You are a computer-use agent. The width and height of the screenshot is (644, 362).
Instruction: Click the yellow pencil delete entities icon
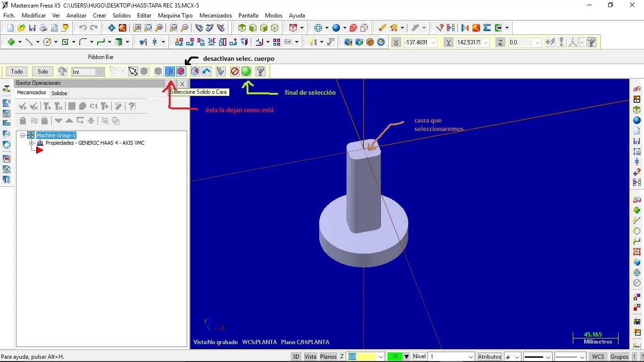tap(382, 28)
